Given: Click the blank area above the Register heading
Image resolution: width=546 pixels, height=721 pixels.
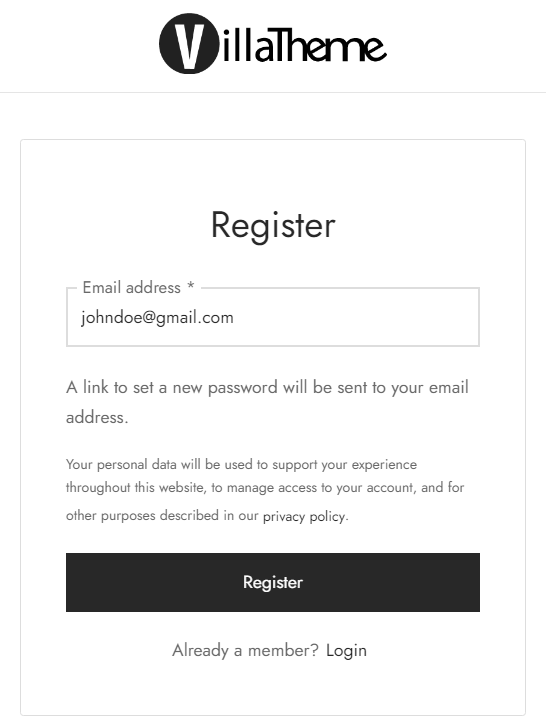Looking at the screenshot, I should pyautogui.click(x=273, y=172).
